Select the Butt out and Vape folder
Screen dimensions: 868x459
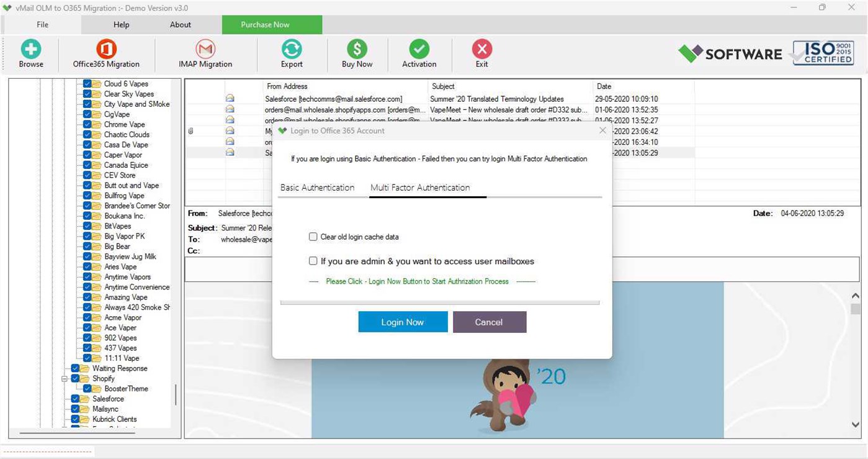pyautogui.click(x=132, y=186)
